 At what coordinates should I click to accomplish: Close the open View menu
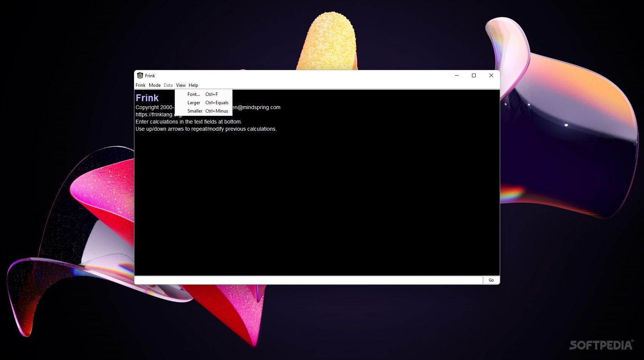click(x=181, y=85)
